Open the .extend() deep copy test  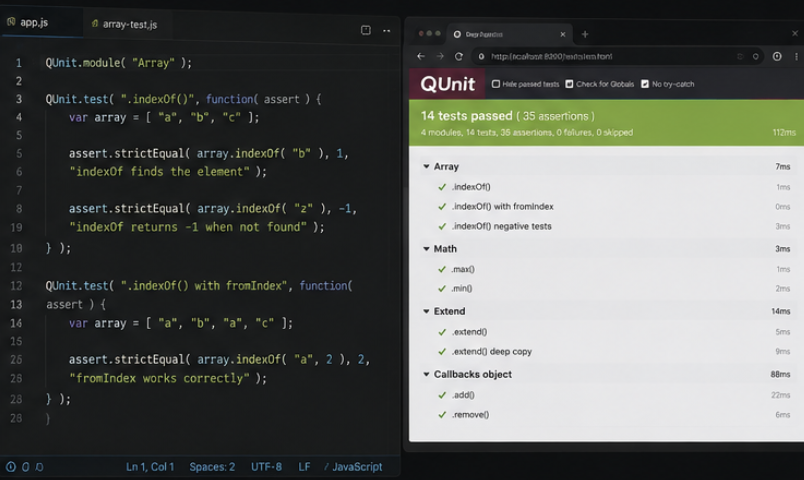(492, 352)
